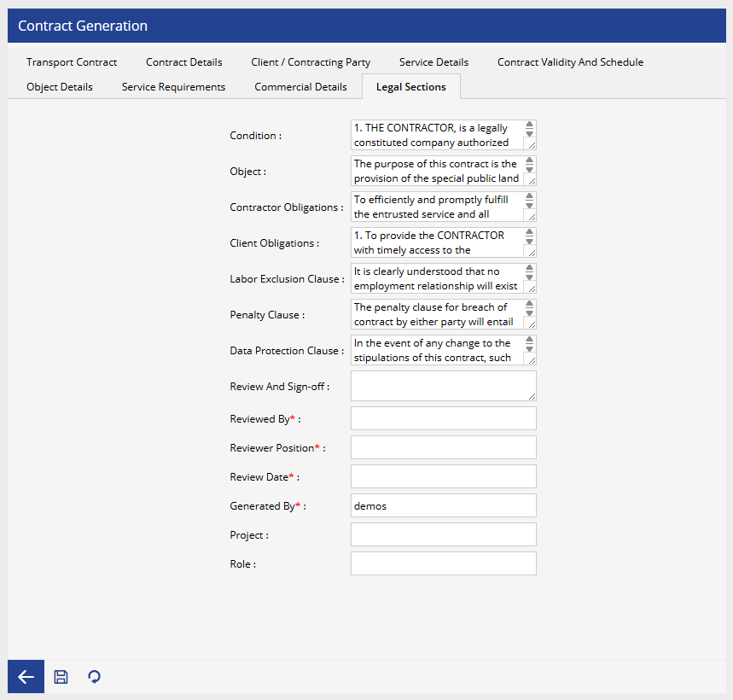Open Client / Contracting Party tab

pyautogui.click(x=311, y=62)
